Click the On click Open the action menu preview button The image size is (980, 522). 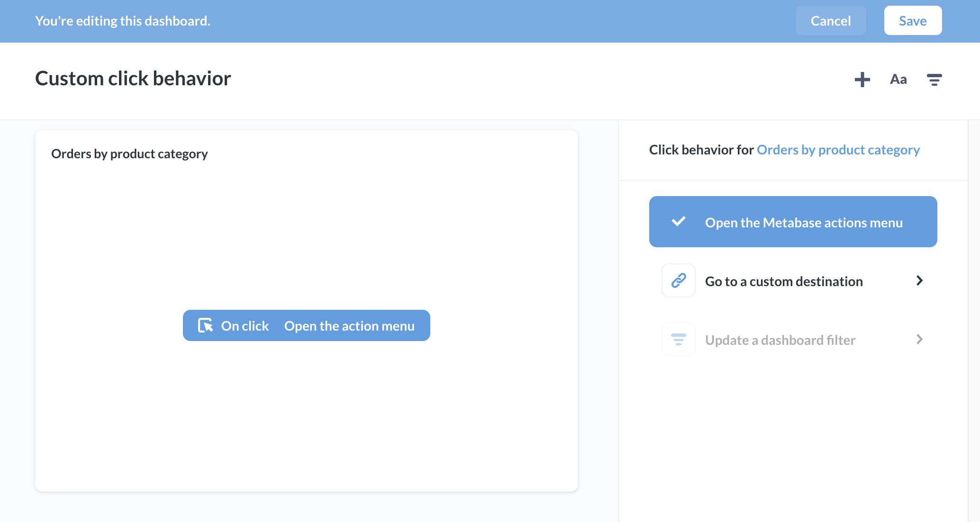point(306,326)
